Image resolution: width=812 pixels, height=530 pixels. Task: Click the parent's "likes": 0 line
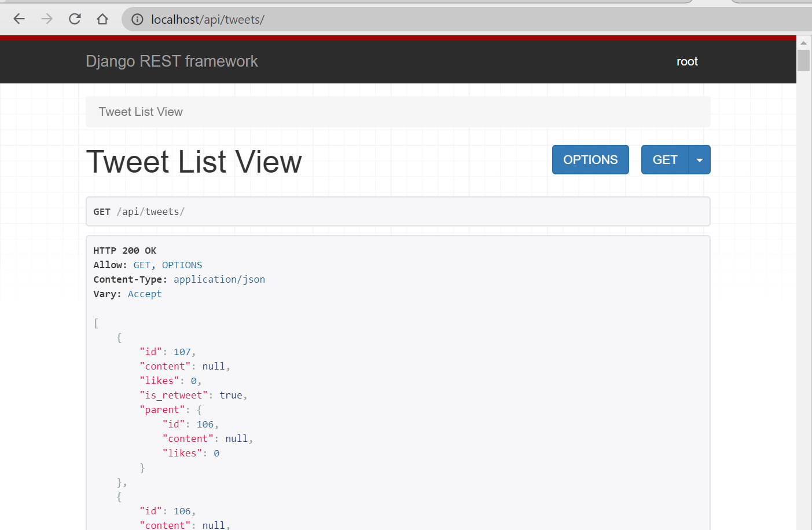click(x=191, y=453)
